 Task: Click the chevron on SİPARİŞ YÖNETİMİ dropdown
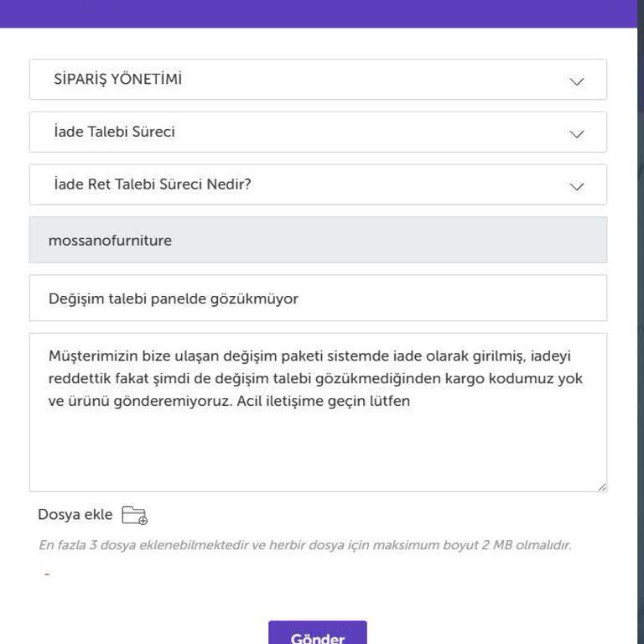coord(576,81)
